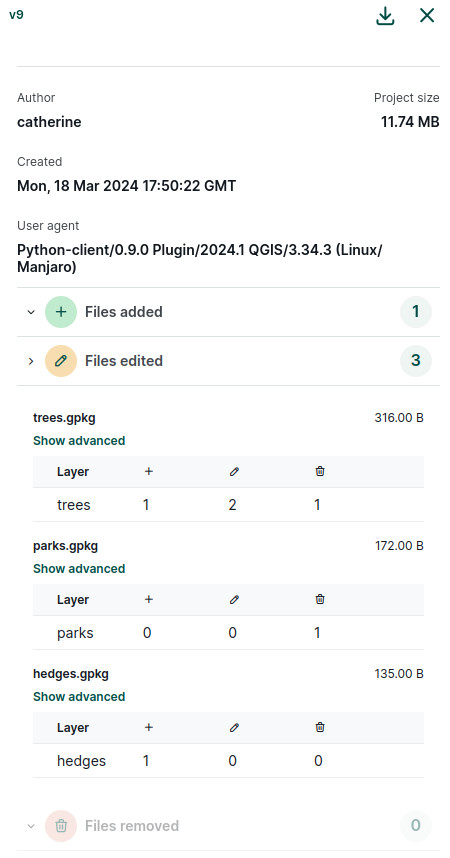The width and height of the screenshot is (450, 858).
Task: Click the Files edited count badge showing 3
Action: [x=416, y=361]
